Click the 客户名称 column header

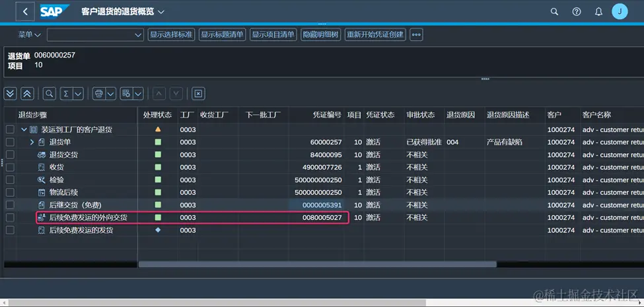coord(612,115)
